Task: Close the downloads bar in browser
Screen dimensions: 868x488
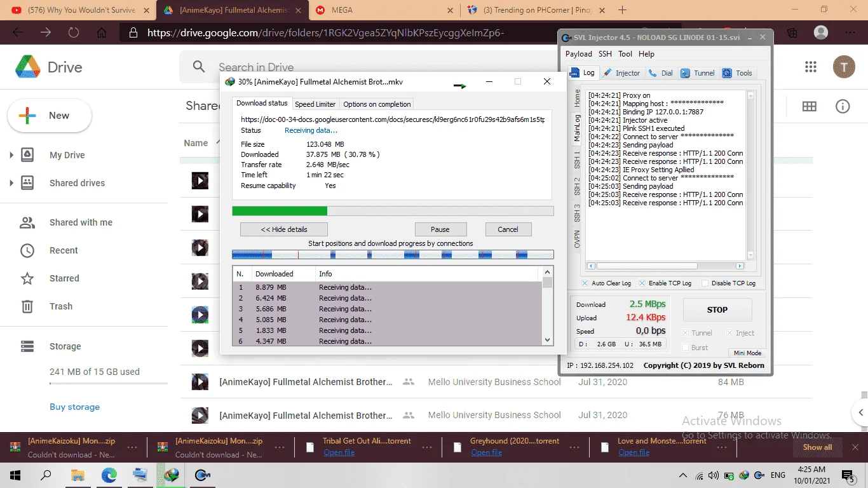Action: [855, 447]
